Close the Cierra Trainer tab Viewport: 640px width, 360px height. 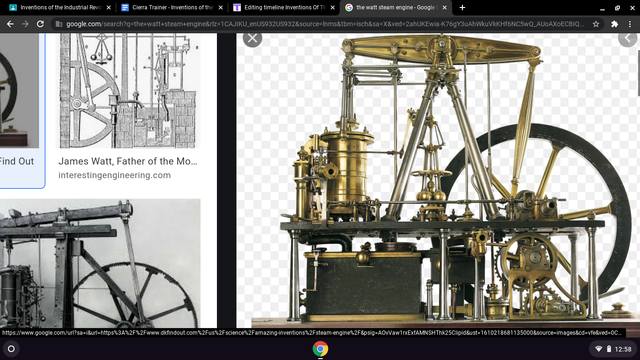pos(220,7)
